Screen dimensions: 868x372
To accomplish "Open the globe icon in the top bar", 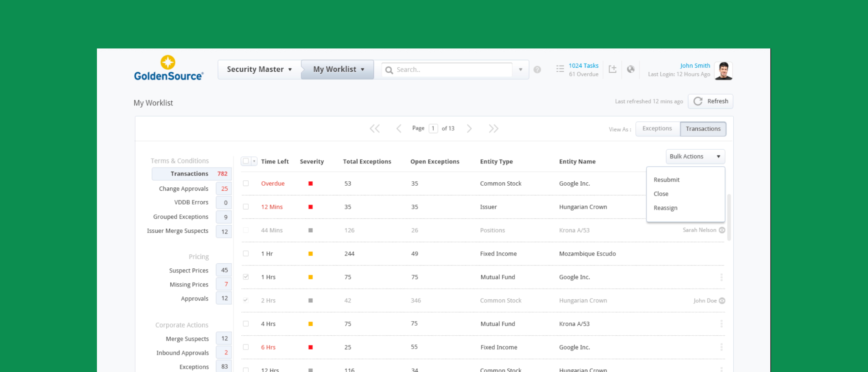I will pyautogui.click(x=631, y=69).
